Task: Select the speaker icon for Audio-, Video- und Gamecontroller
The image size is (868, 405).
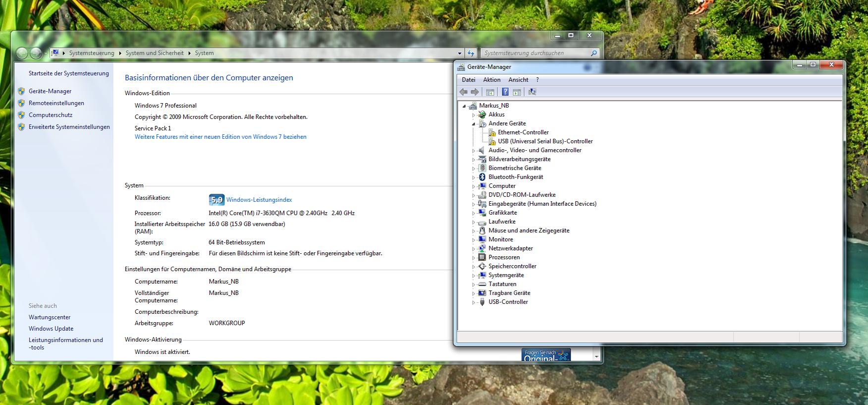Action: click(482, 150)
